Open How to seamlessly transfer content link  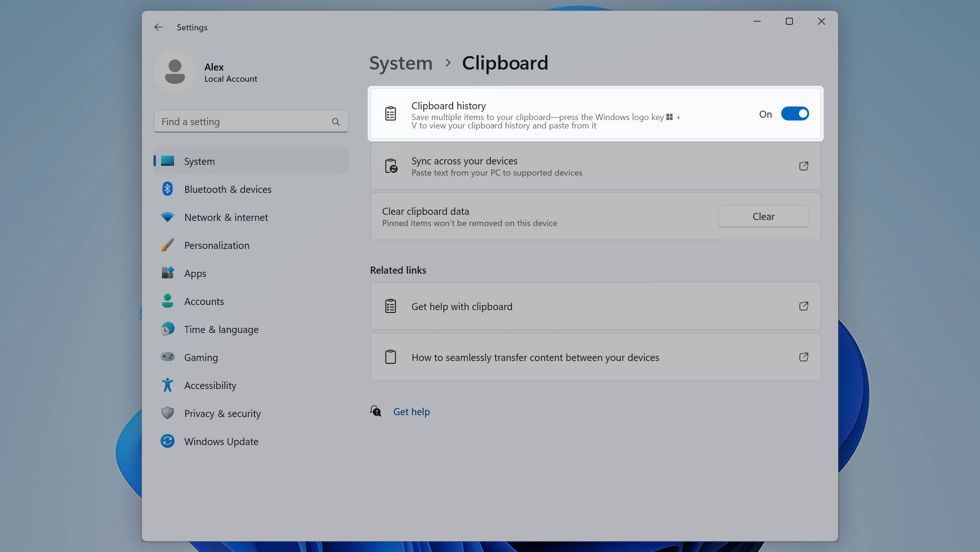(x=595, y=357)
